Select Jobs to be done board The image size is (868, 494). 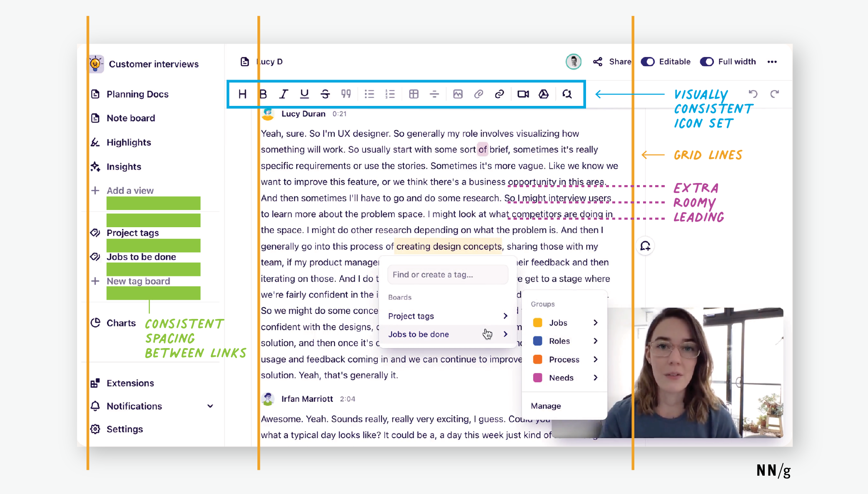[x=446, y=334]
